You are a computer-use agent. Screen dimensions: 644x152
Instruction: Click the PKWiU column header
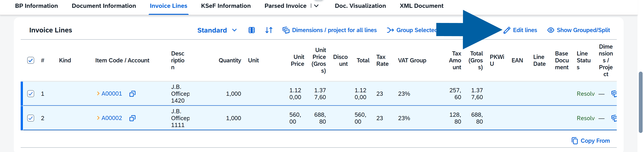click(x=497, y=60)
